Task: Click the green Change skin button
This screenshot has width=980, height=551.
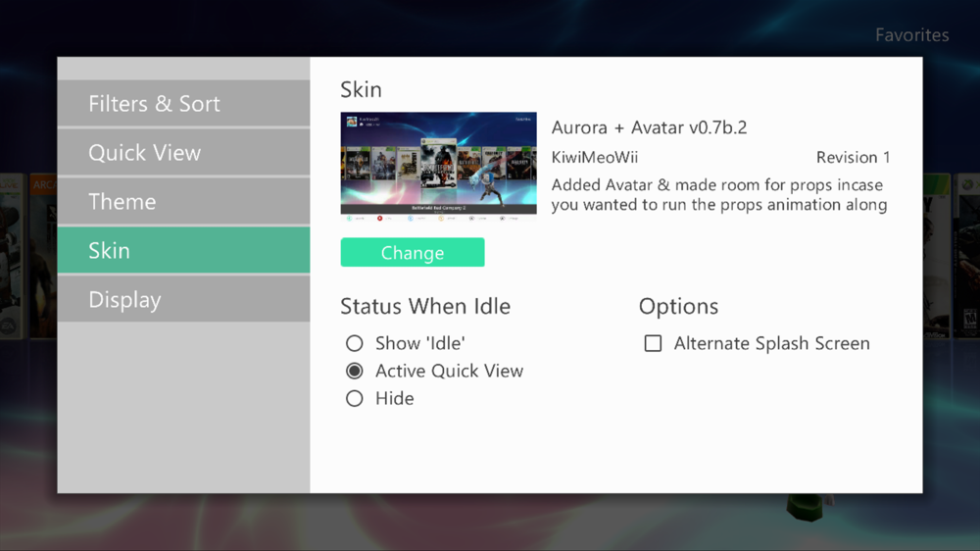Action: (413, 252)
